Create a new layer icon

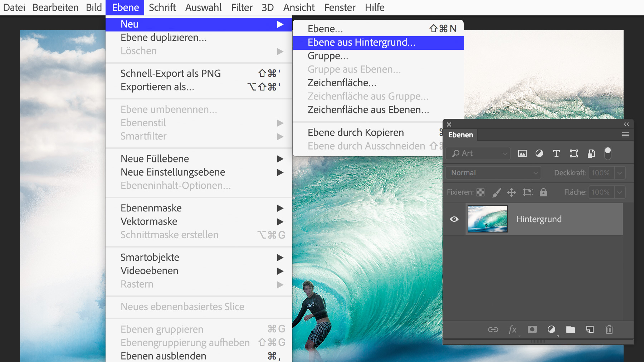[x=590, y=329]
